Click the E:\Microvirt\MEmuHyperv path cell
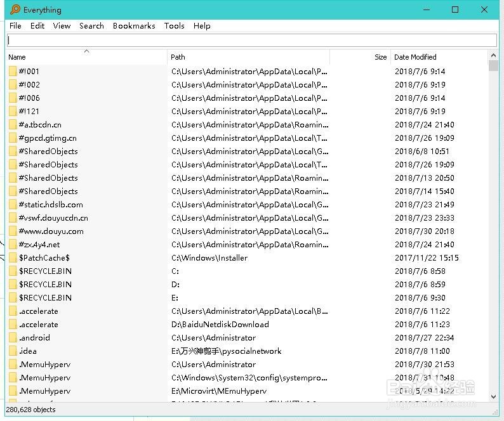The width and height of the screenshot is (504, 421). point(219,391)
